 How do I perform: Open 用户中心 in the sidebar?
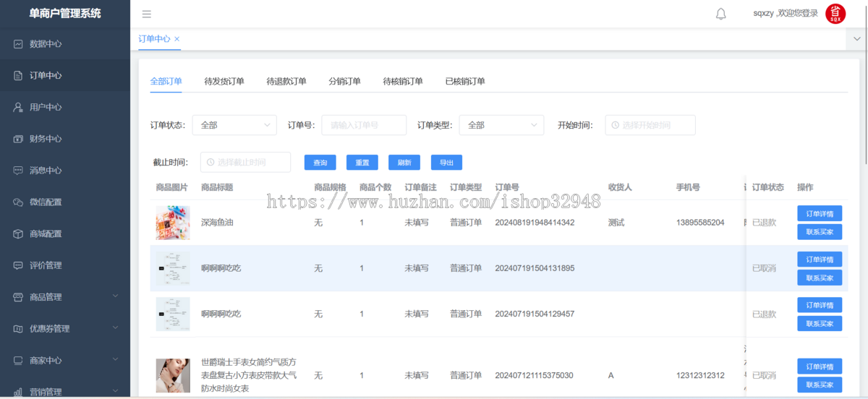click(65, 107)
